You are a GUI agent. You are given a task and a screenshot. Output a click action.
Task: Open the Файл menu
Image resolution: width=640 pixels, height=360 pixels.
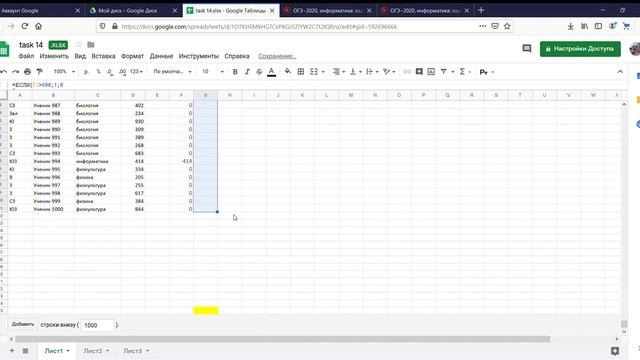click(x=26, y=56)
